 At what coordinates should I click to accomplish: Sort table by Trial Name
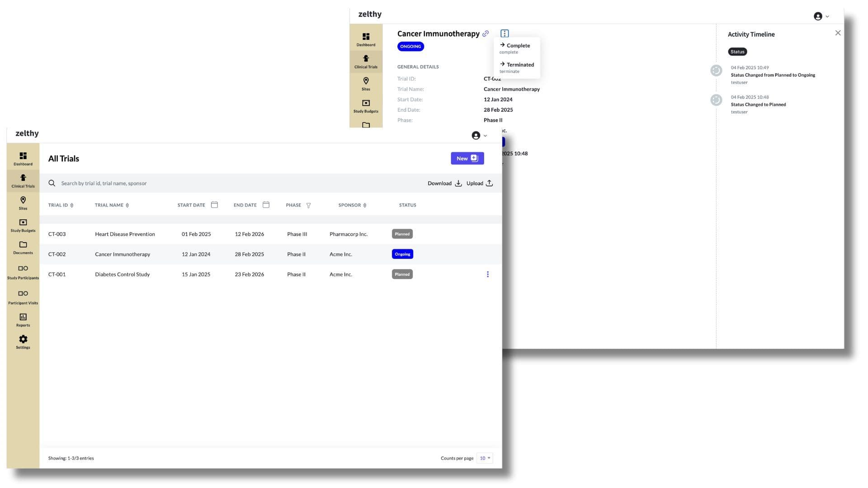point(127,205)
